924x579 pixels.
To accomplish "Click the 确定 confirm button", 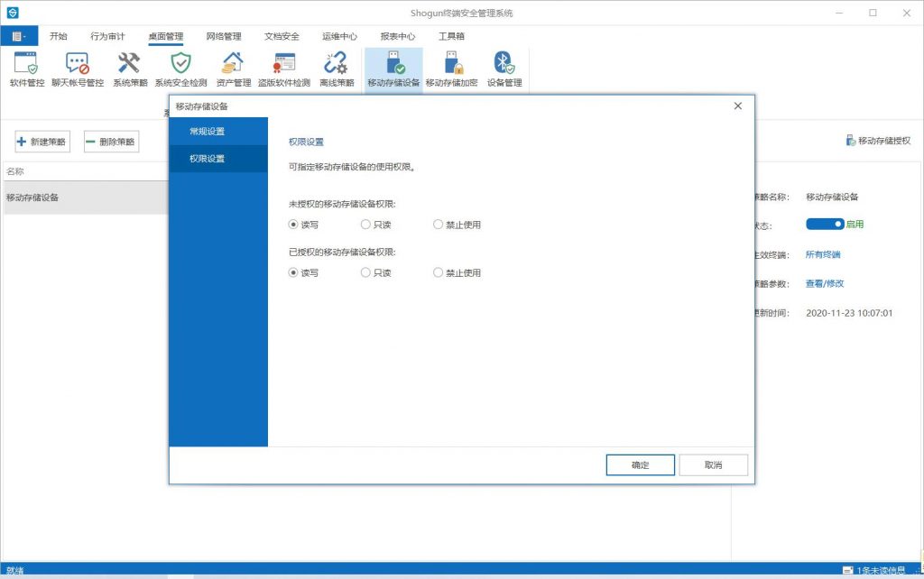I will tap(640, 465).
